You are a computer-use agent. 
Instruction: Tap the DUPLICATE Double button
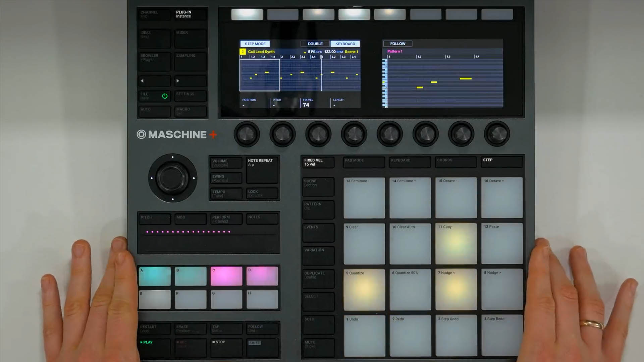click(318, 279)
